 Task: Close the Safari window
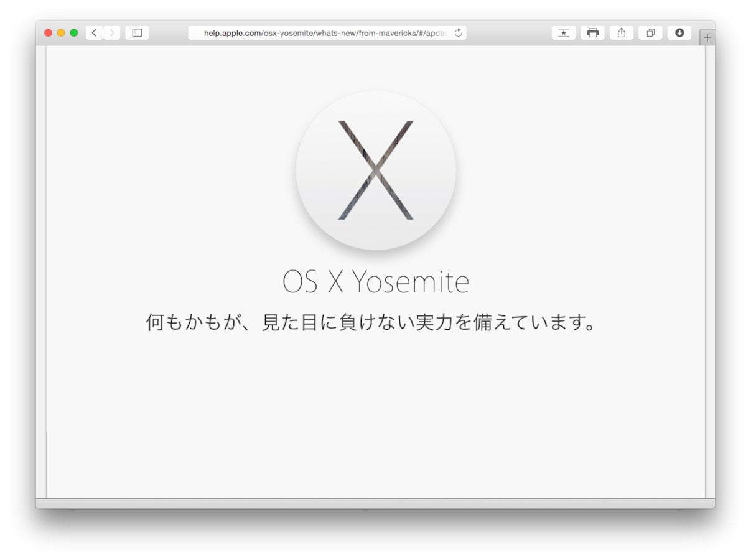tap(49, 33)
